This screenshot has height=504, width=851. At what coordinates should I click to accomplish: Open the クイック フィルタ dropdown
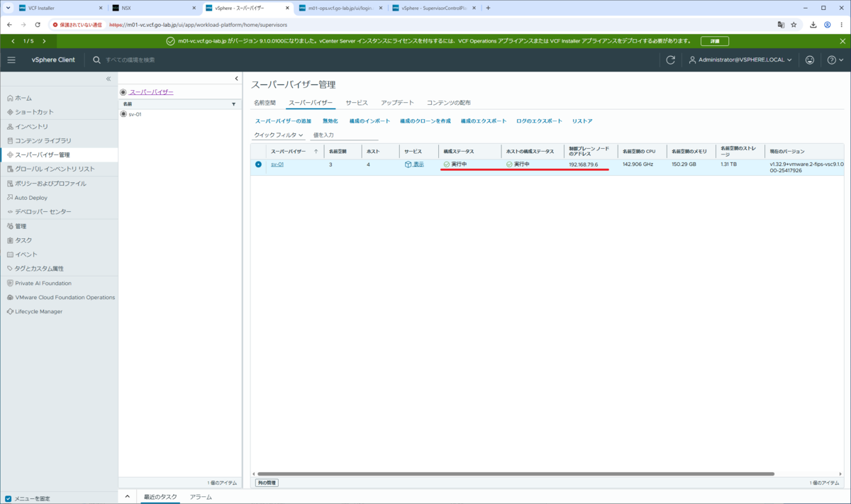279,135
